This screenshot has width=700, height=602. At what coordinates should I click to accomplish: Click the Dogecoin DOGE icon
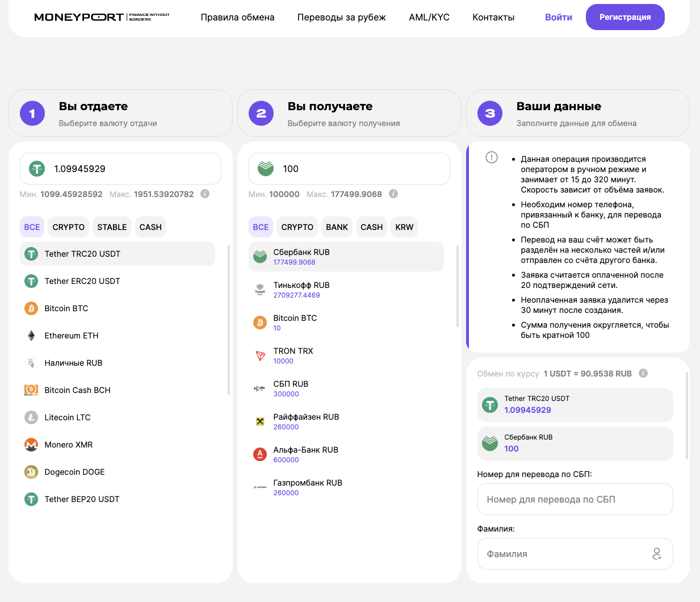[x=31, y=472]
